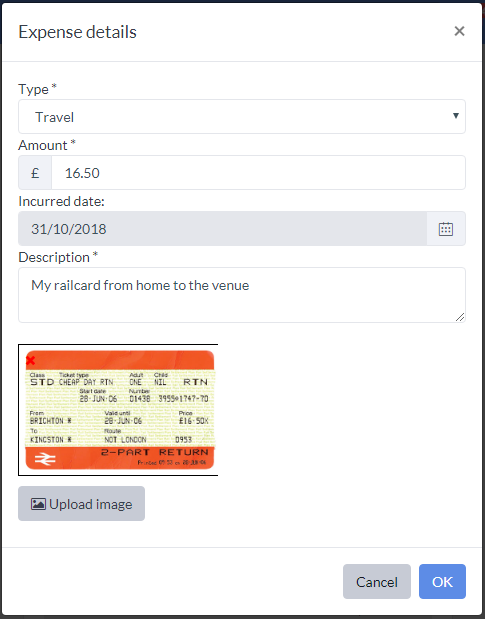Select the Incurred date field 31/10/2018

[x=223, y=229]
